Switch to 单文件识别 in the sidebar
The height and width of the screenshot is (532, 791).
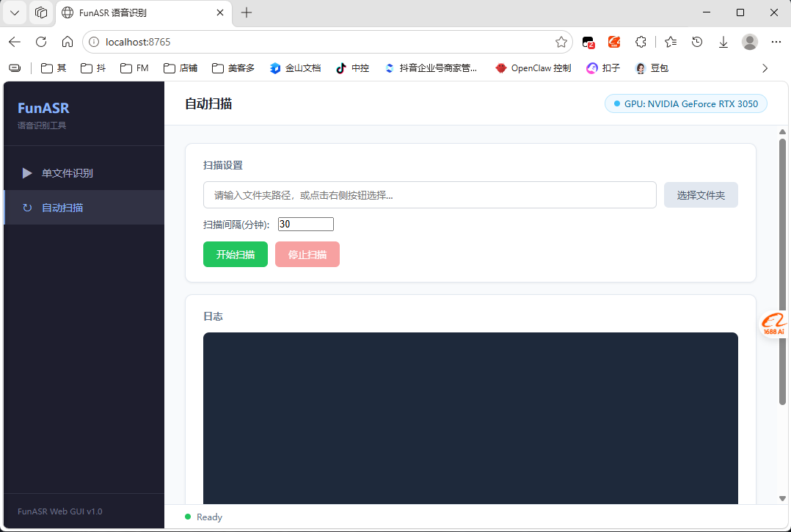84,173
